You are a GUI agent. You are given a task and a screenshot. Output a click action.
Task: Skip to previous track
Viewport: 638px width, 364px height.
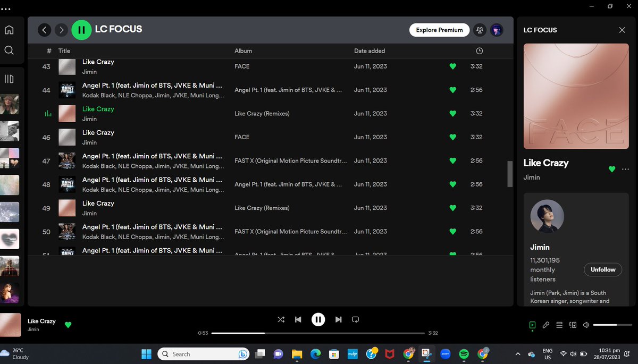298,319
